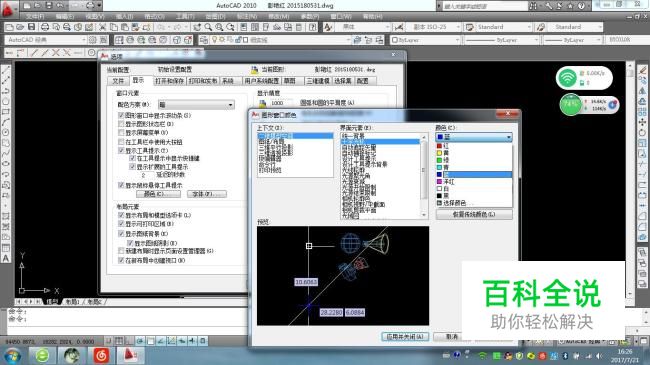Collapse the 颜色 combo box showing 蓝
Image resolution: width=650 pixels, height=365 pixels.
[x=474, y=137]
